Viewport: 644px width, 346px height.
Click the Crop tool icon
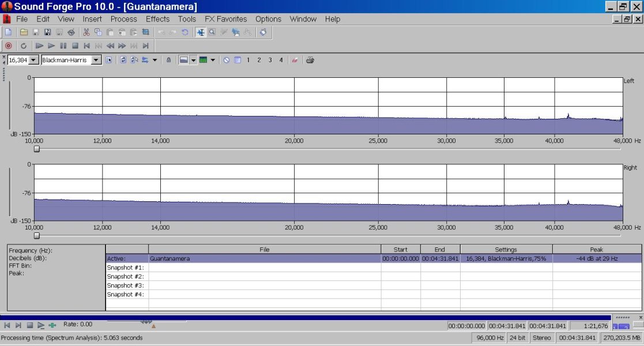(x=145, y=32)
